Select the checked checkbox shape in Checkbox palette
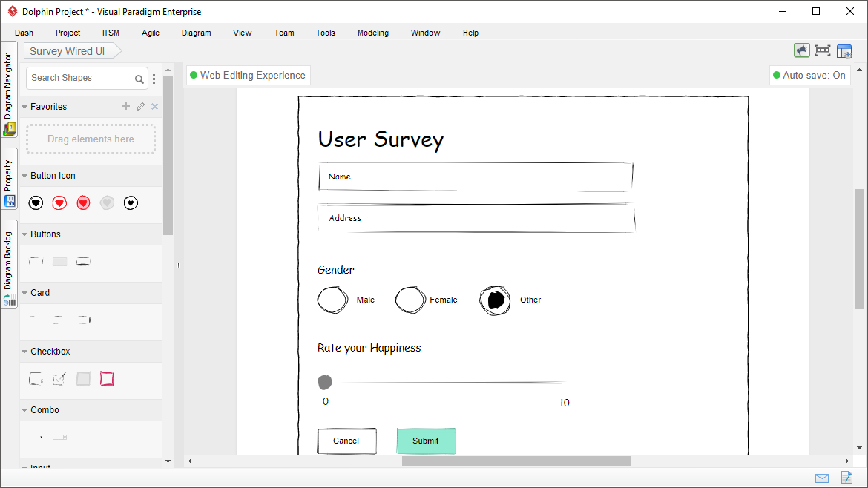The height and width of the screenshot is (488, 868). coord(59,378)
